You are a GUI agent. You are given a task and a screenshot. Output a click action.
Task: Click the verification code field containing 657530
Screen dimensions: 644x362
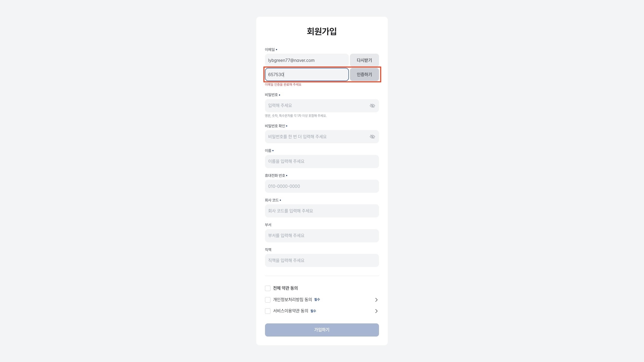point(307,74)
